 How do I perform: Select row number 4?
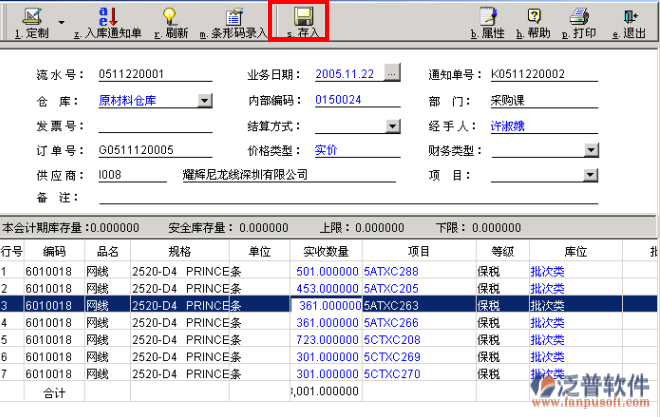point(4,323)
